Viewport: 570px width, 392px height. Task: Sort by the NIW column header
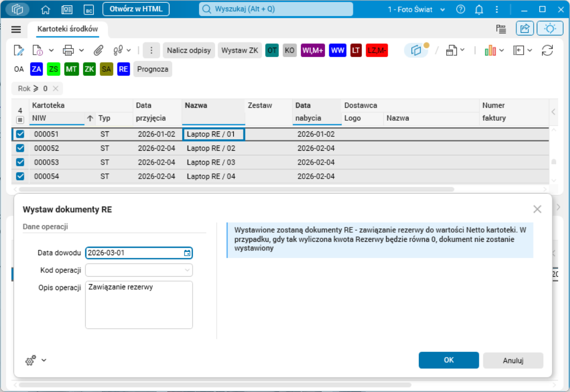[x=57, y=118]
